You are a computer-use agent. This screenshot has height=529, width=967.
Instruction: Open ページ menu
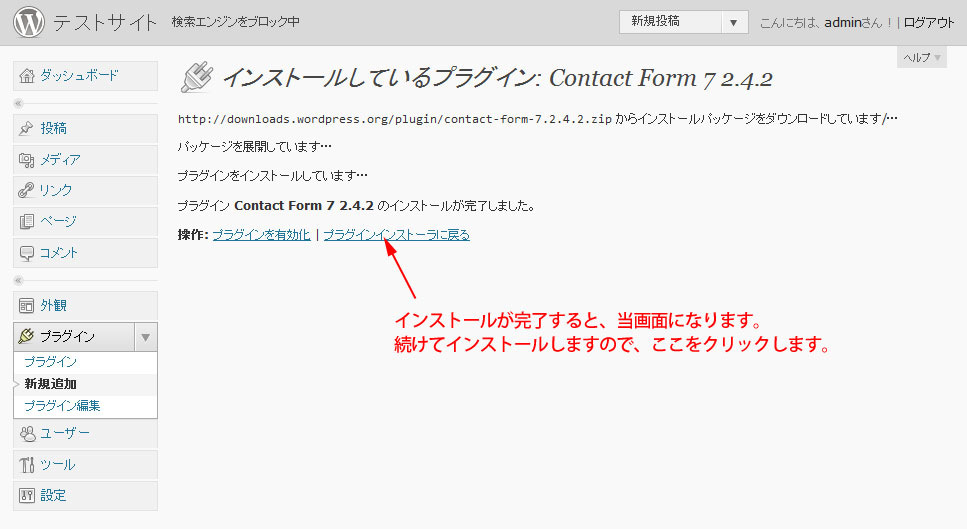click(85, 221)
